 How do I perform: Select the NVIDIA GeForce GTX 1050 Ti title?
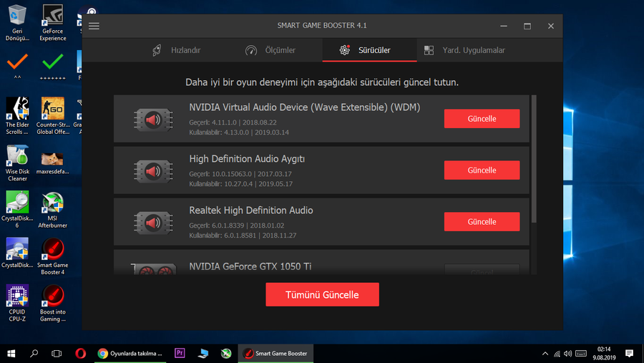(250, 266)
